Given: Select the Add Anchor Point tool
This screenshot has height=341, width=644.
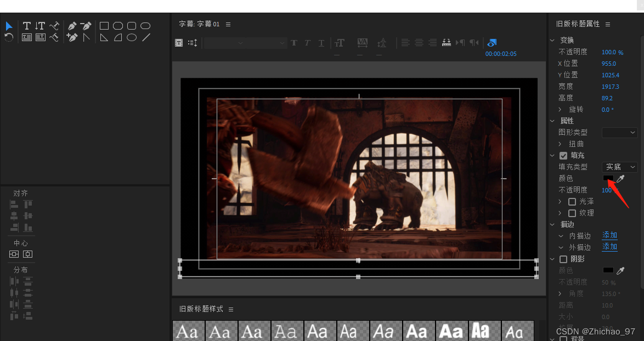Looking at the screenshot, I should (72, 37).
